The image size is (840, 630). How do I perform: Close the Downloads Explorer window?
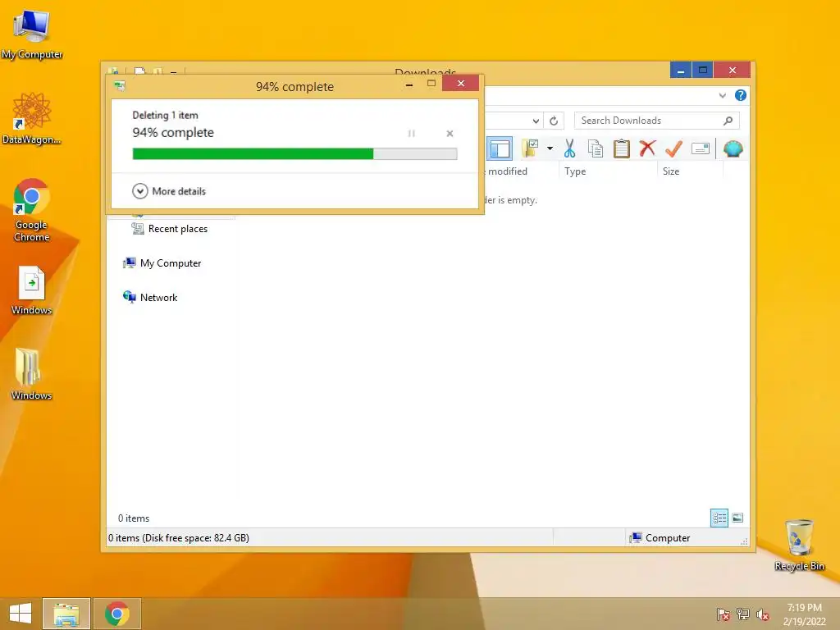[x=733, y=71]
